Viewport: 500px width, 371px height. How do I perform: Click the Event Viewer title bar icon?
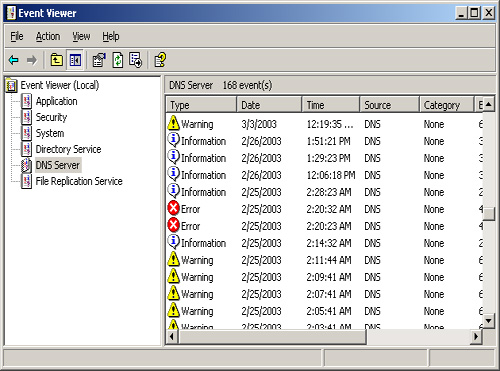click(11, 13)
